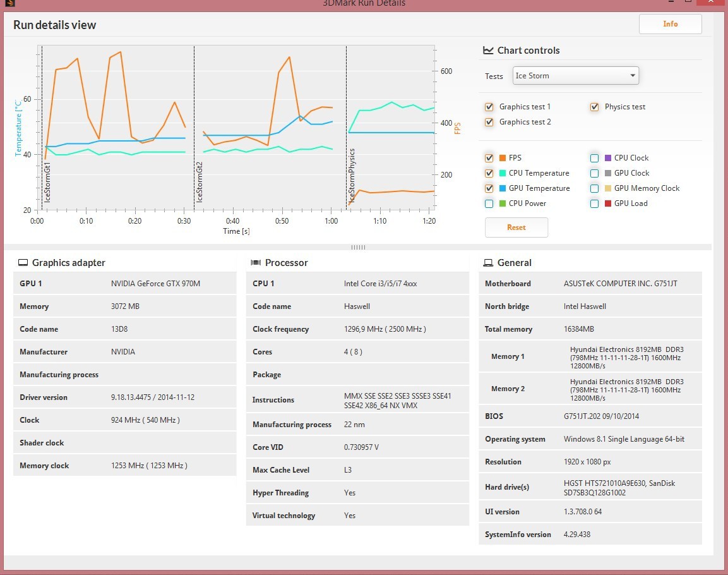This screenshot has width=728, height=575.
Task: Select the Haswell code name value
Action: pyautogui.click(x=357, y=306)
